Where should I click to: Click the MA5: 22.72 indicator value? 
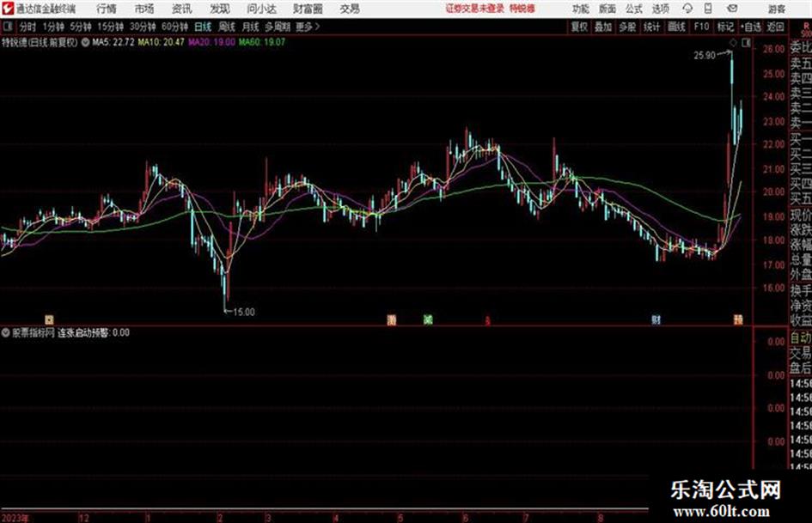coord(113,42)
